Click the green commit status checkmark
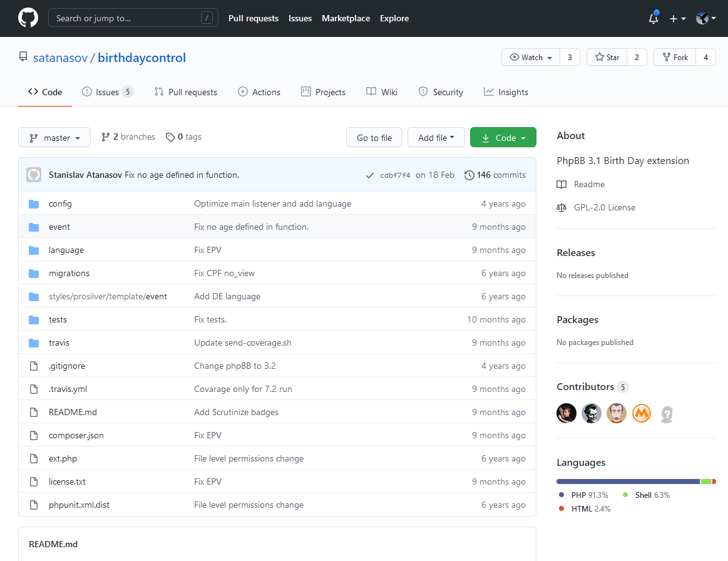Viewport: 728px width, 561px height. 370,175
